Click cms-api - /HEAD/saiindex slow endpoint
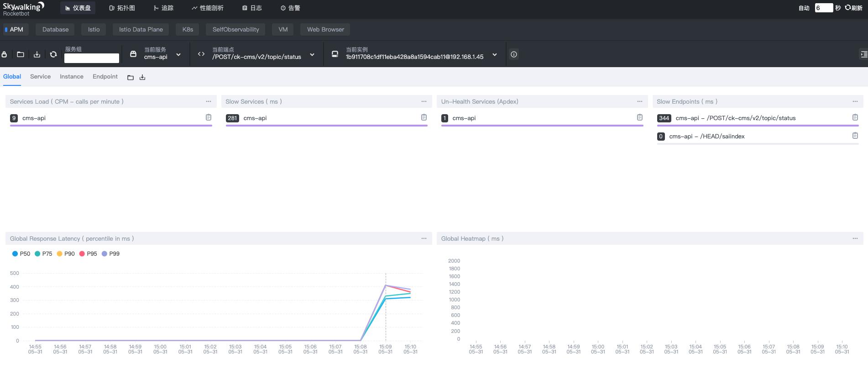The width and height of the screenshot is (868, 369). tap(707, 136)
